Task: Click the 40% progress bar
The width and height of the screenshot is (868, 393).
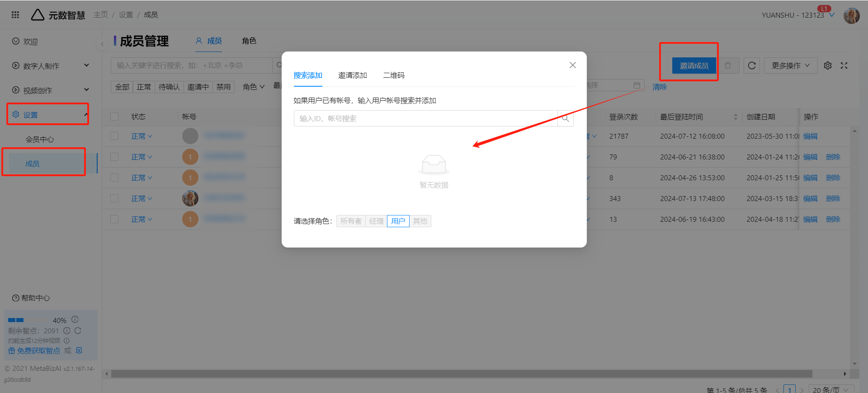Action: 28,320
